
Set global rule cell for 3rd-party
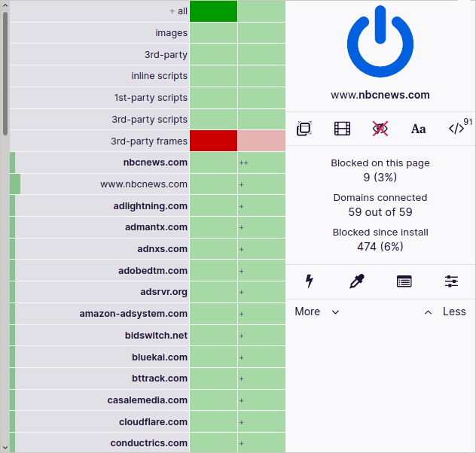pos(213,54)
